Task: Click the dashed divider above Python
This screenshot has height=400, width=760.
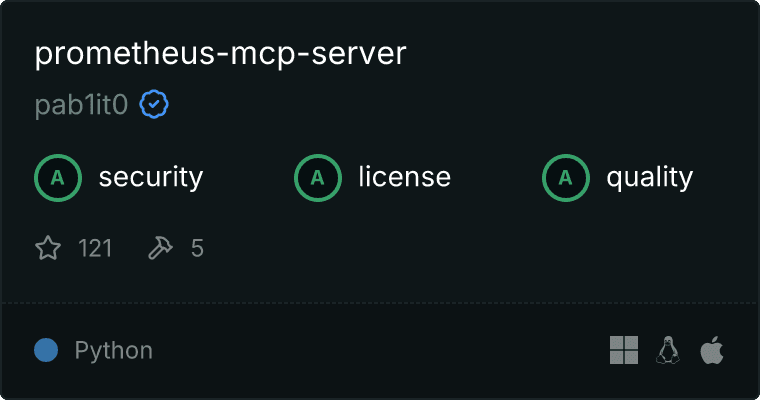Action: pyautogui.click(x=380, y=303)
